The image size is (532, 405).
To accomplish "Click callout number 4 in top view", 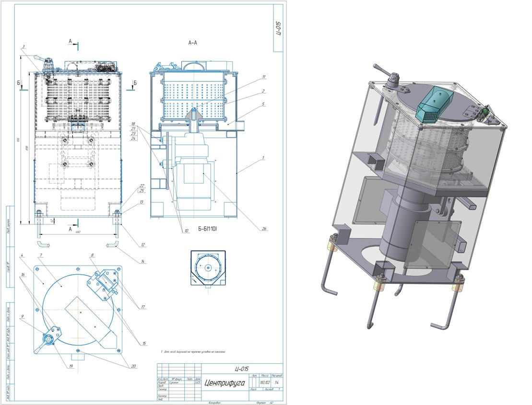I will click(x=22, y=255).
